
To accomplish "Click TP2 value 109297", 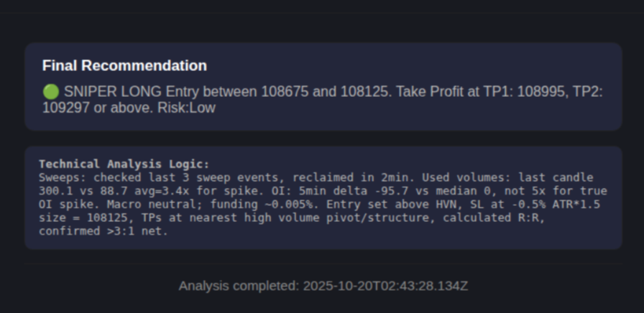I will (x=65, y=108).
